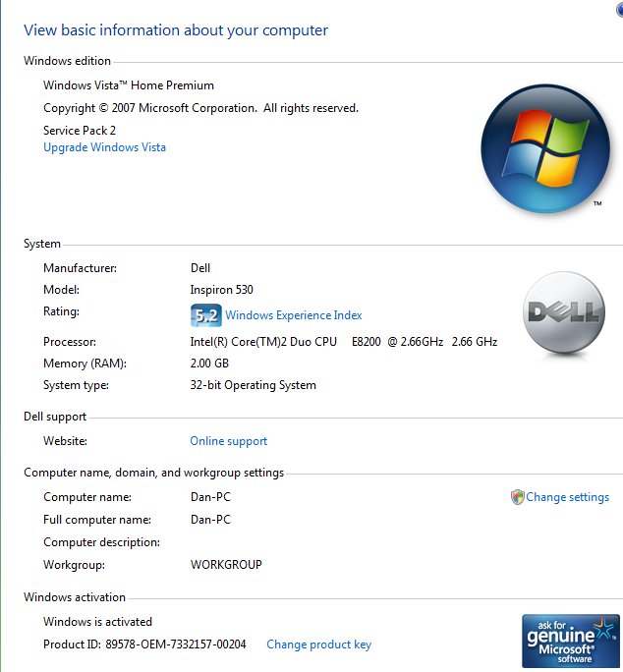Click the Computer name, domain, workgroup header

[154, 473]
